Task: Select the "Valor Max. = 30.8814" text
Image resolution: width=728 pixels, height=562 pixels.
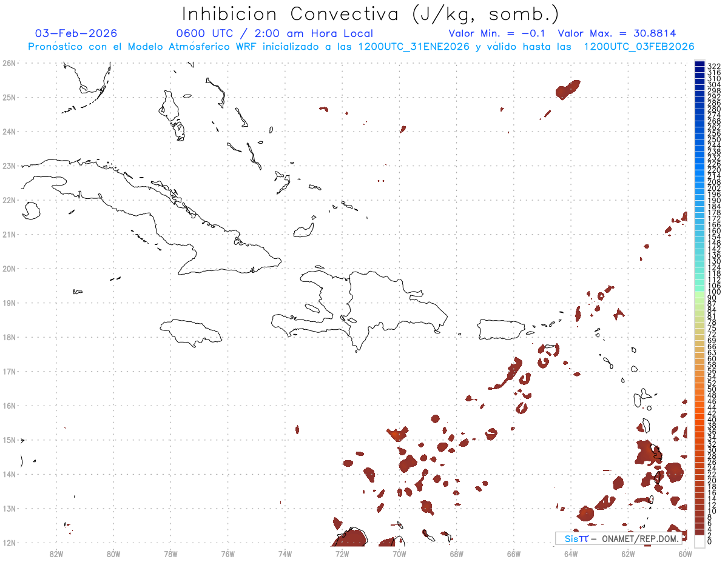Action: (x=616, y=33)
